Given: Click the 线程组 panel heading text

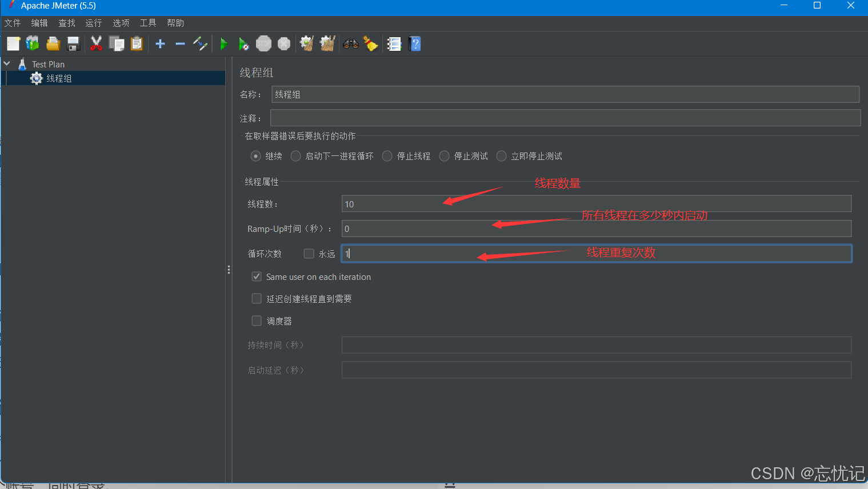Looking at the screenshot, I should pos(257,73).
